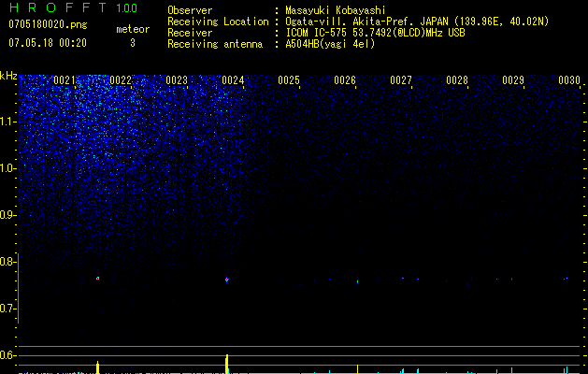The height and width of the screenshot is (374, 588).
Task: Click the thin yellow bar just after 0026
Action: click(x=357, y=368)
